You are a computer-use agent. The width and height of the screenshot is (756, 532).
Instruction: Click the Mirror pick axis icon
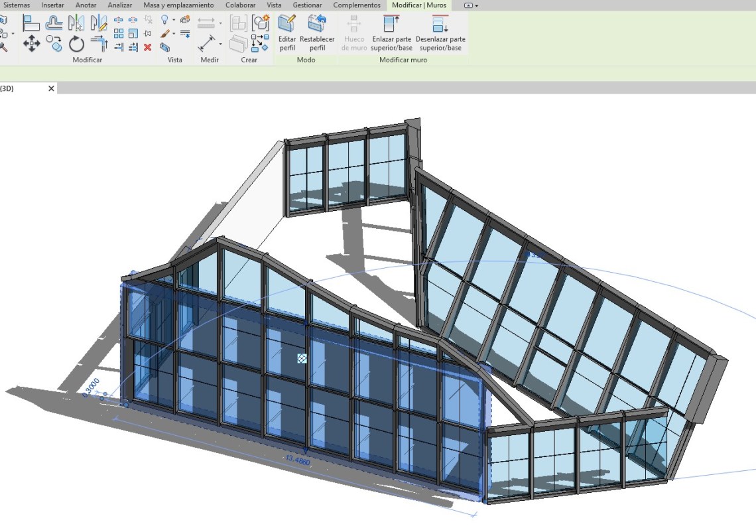77,23
